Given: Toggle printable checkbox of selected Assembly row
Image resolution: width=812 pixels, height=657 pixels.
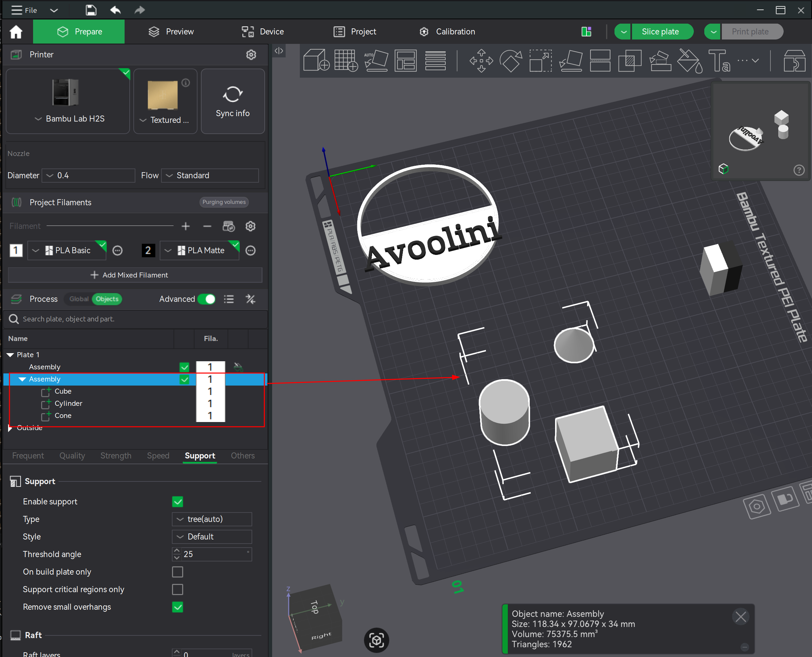Looking at the screenshot, I should pos(184,379).
